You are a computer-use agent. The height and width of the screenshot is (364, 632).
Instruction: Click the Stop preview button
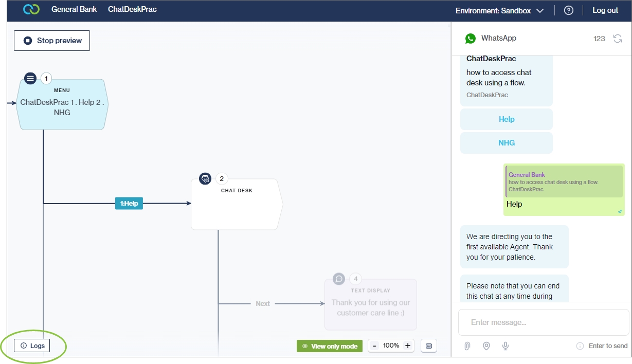[52, 41]
